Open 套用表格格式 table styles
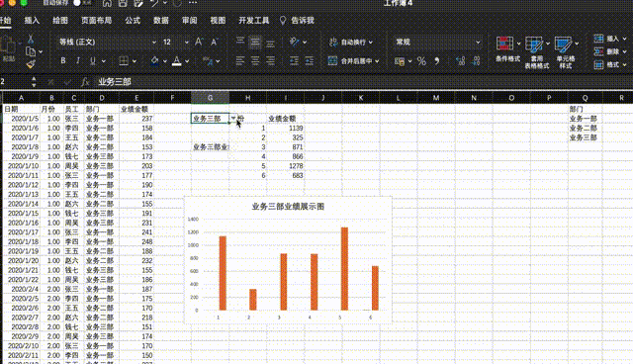 [x=536, y=52]
